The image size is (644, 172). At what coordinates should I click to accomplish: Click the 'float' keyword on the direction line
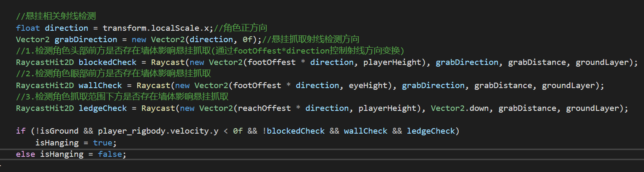[x=28, y=28]
